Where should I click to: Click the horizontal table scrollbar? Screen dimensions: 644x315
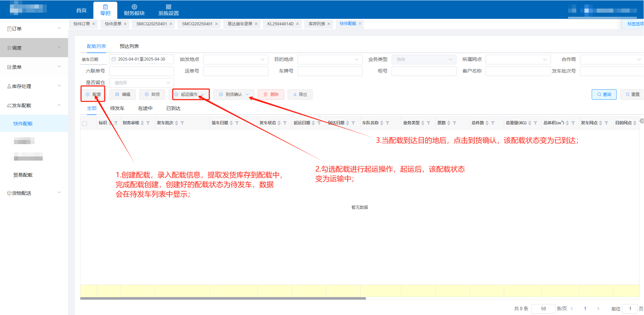(x=223, y=299)
